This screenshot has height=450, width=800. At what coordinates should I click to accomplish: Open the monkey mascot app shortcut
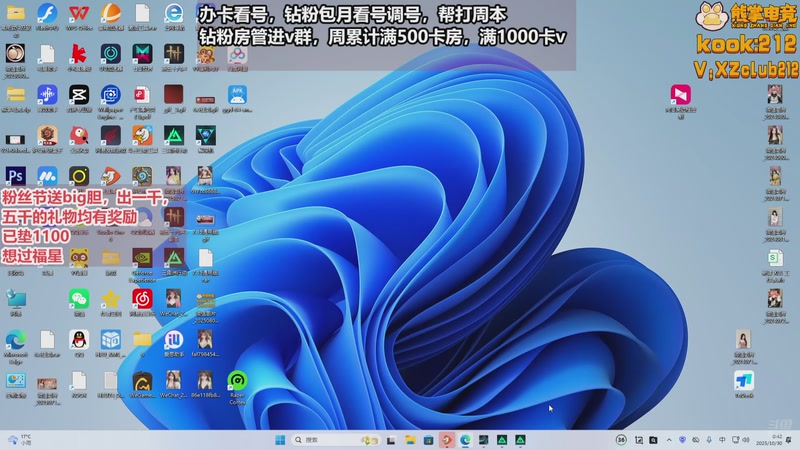[x=206, y=55]
